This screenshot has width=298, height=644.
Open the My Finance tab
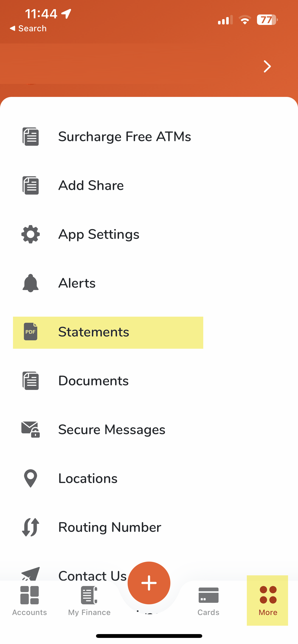(89, 600)
